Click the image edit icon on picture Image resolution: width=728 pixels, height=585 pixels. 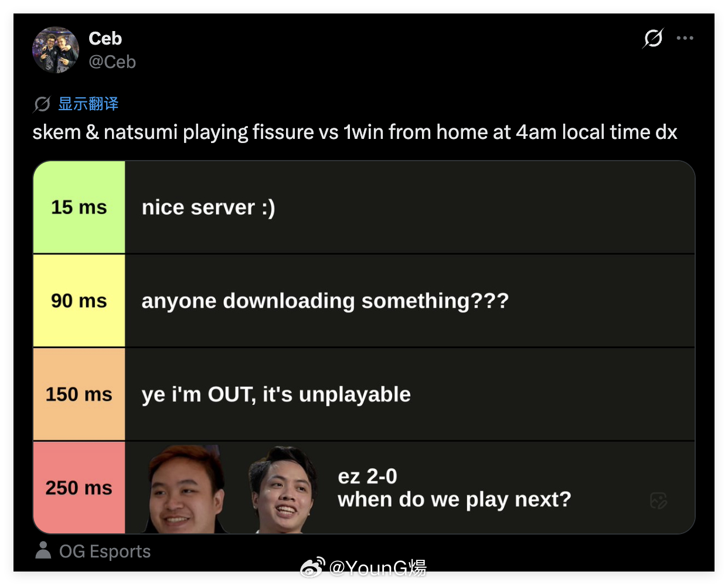[x=659, y=501]
